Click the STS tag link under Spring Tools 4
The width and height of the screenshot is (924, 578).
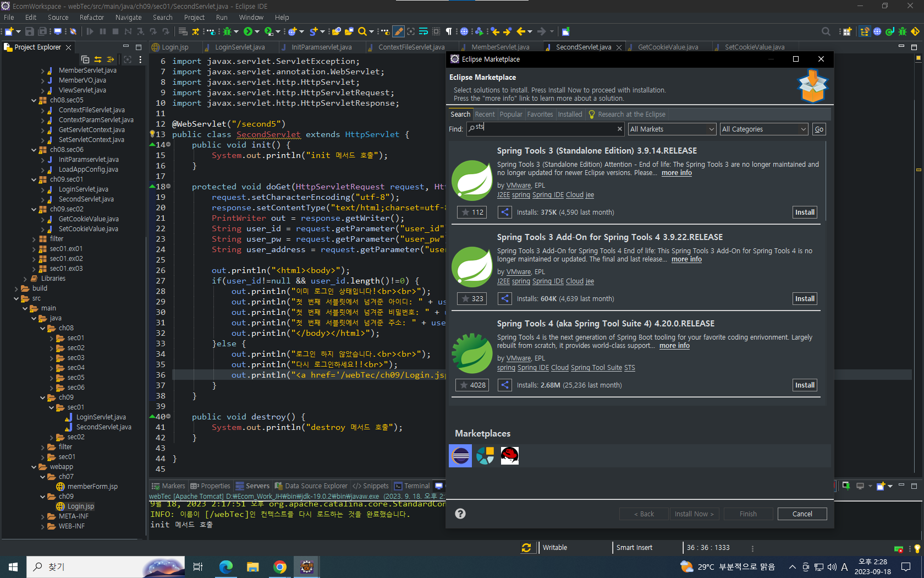630,368
